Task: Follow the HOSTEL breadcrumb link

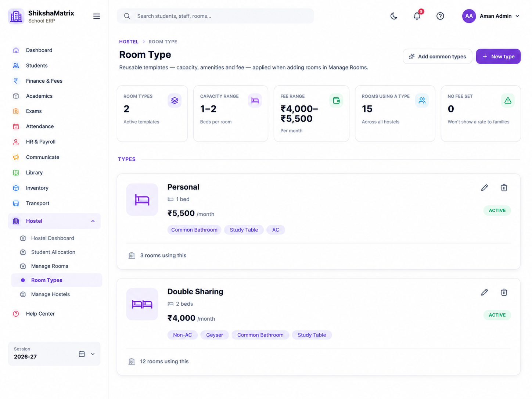Action: (129, 42)
